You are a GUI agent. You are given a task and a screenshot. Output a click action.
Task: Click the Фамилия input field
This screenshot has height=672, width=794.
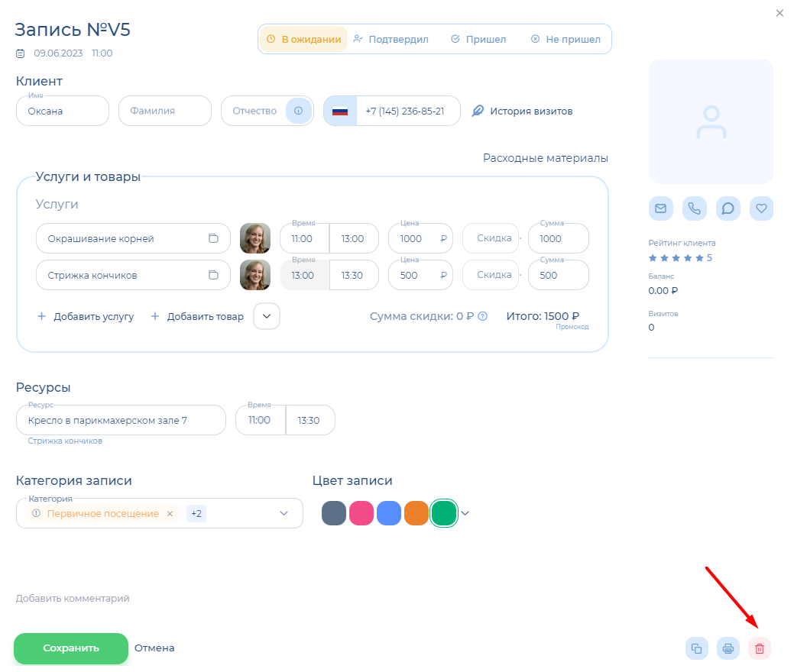tap(164, 111)
